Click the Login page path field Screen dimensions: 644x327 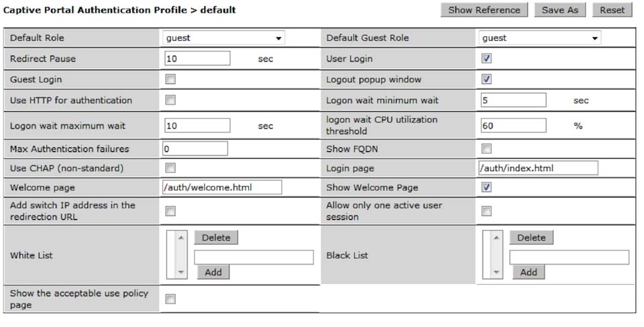tap(538, 168)
